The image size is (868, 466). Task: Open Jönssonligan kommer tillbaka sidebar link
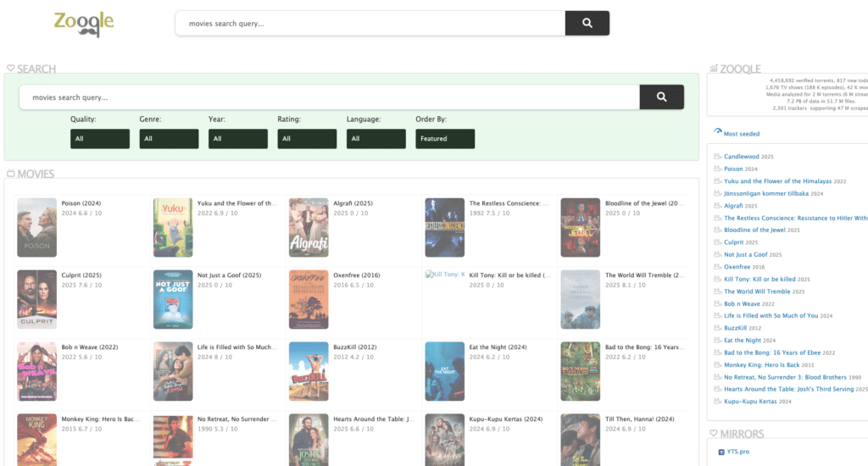click(x=766, y=193)
